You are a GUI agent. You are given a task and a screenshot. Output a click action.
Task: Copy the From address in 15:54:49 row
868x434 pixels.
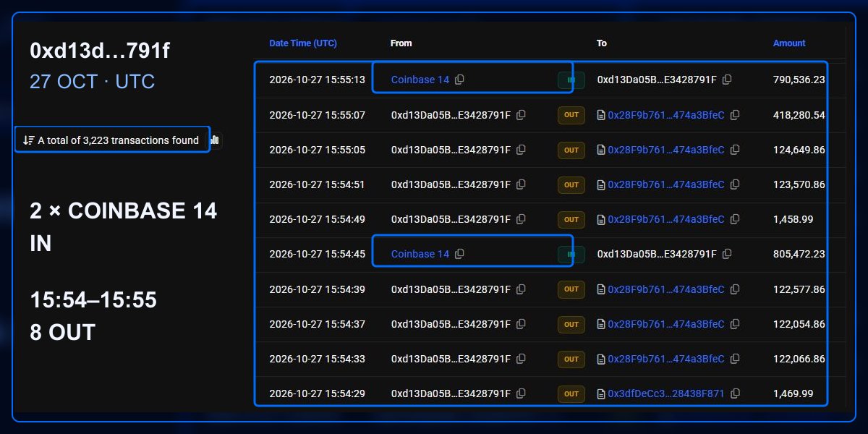click(521, 219)
